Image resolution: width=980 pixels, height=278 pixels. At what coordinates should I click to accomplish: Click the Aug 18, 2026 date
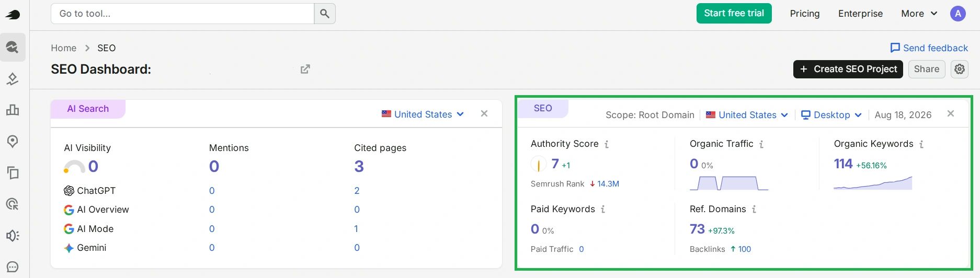tap(903, 115)
